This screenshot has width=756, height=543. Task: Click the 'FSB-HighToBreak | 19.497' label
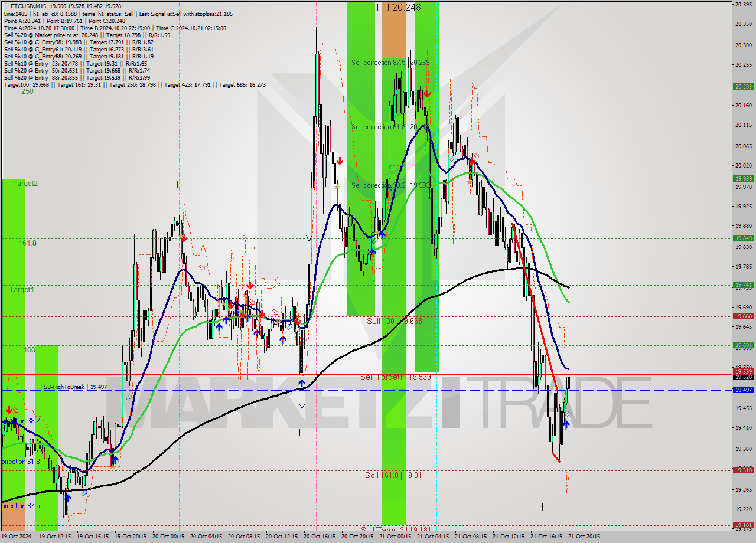(74, 387)
